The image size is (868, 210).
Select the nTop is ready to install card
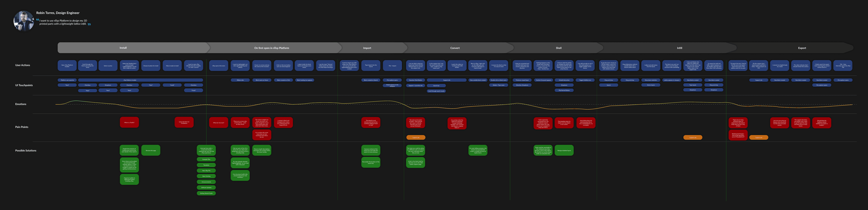[172, 66]
